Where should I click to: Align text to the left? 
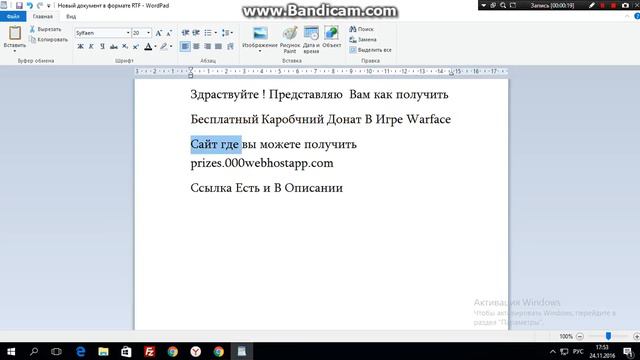coord(185,47)
